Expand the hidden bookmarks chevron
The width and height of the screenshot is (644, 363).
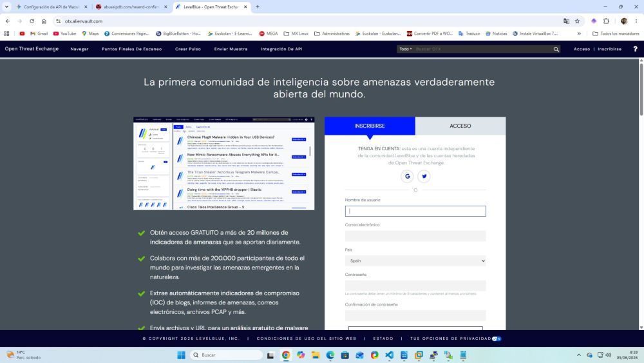tap(579, 34)
